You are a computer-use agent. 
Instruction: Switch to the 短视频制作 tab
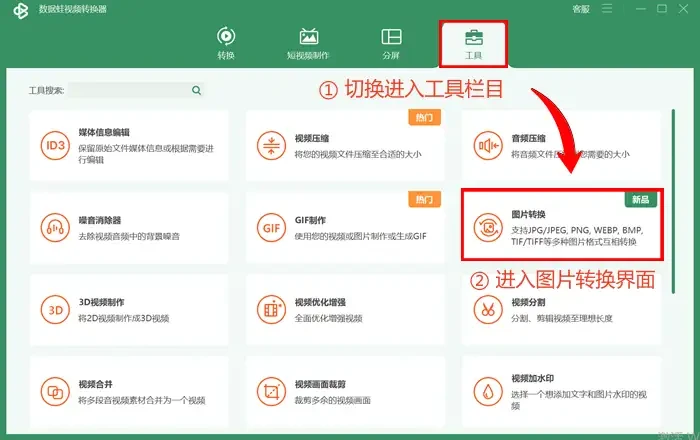point(308,43)
